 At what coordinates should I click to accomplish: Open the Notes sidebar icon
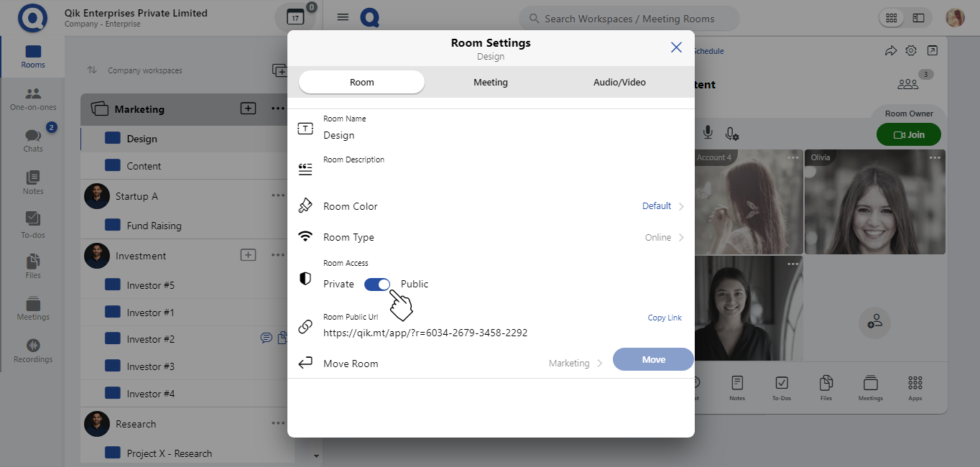coord(33,182)
